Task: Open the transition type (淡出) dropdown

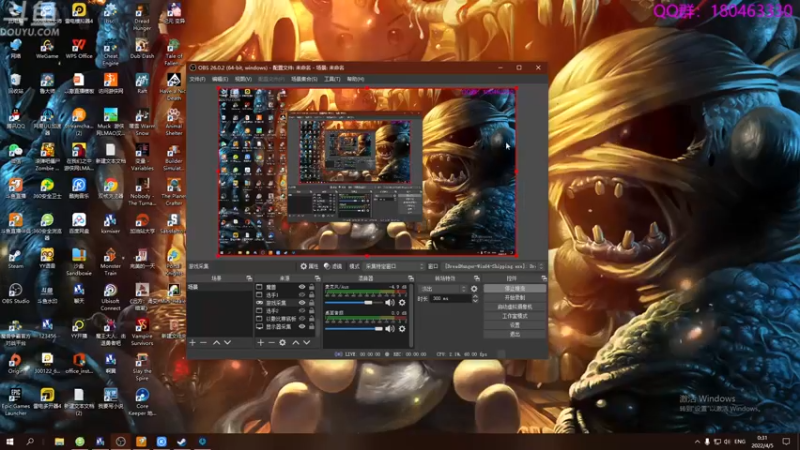Action: pos(442,289)
